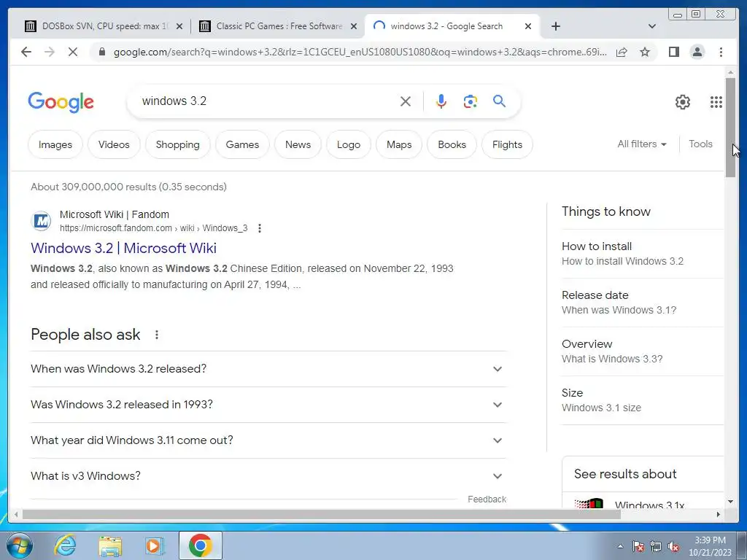This screenshot has height=560, width=747.
Task: Filter results by Images
Action: (x=55, y=144)
